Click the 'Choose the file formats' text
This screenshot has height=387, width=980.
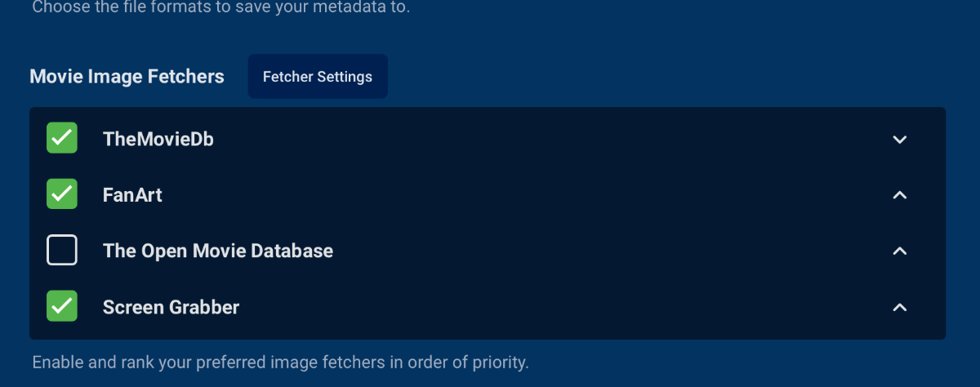220,8
